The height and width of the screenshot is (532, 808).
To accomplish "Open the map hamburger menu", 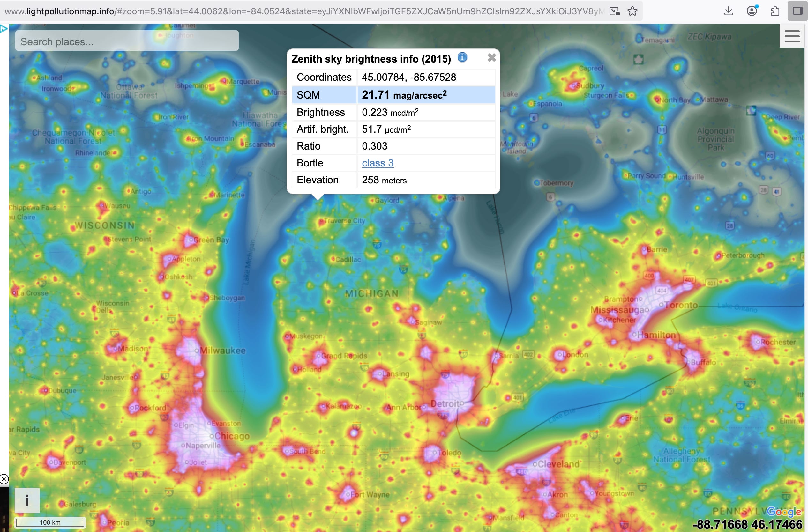I will tap(792, 36).
